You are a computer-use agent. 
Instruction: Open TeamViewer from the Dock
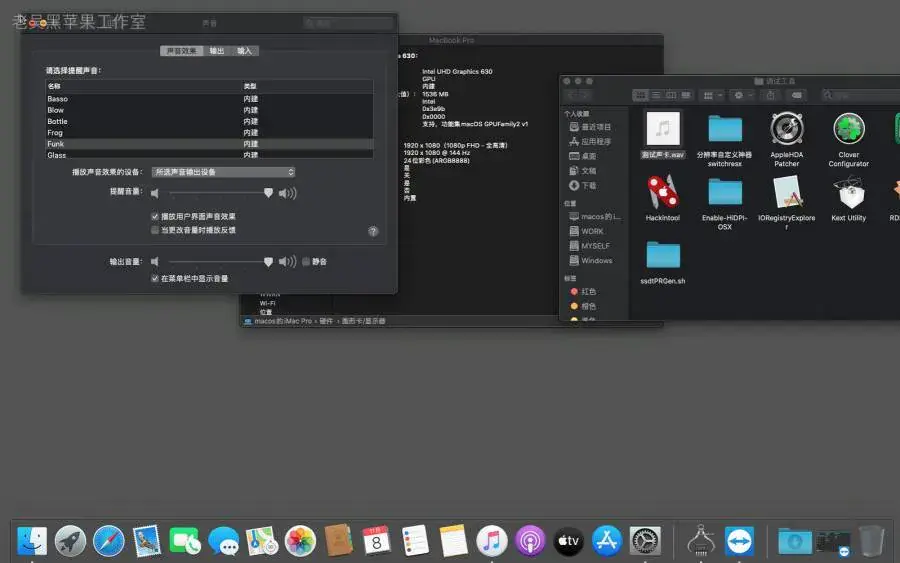click(739, 541)
